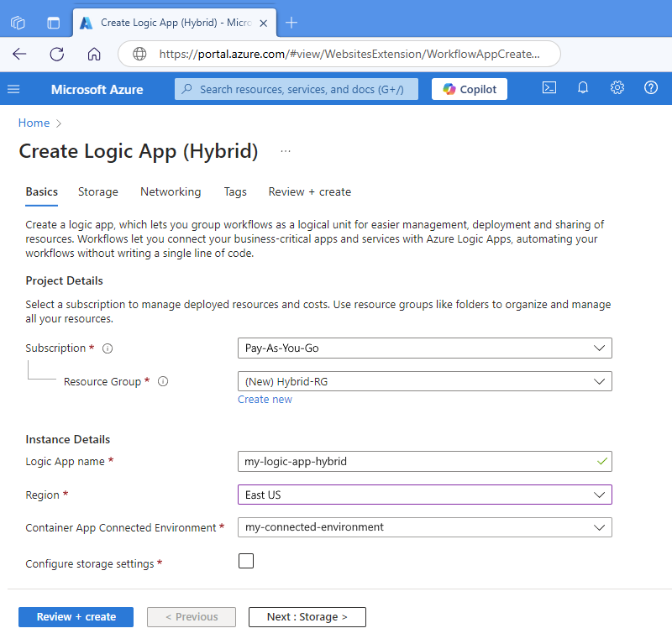Viewport: 672px width, 644px height.
Task: Open the Tags tab
Action: click(x=235, y=191)
